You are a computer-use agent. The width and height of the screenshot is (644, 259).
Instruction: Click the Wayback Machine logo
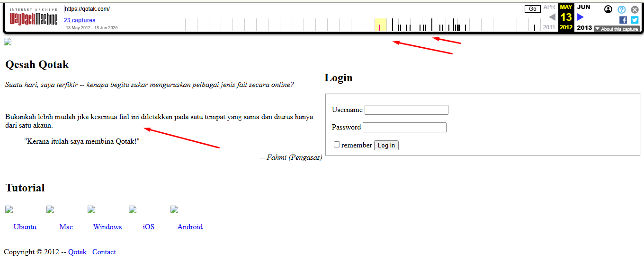point(33,17)
